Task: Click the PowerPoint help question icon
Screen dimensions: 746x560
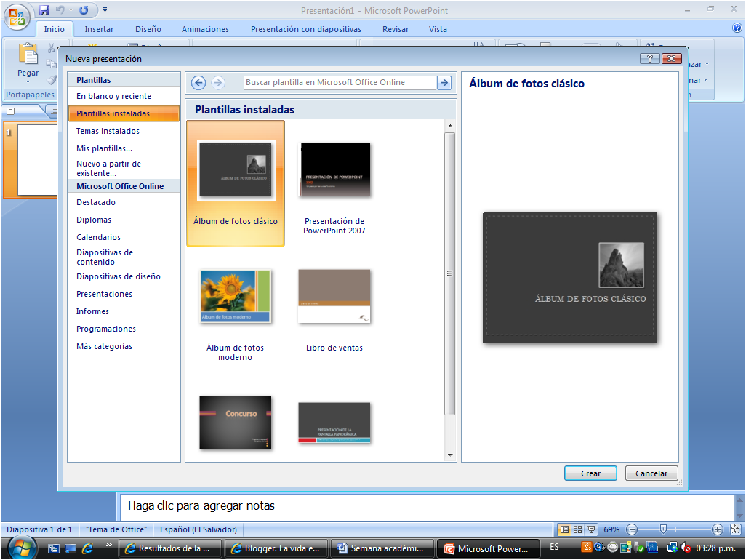Action: pyautogui.click(x=737, y=28)
